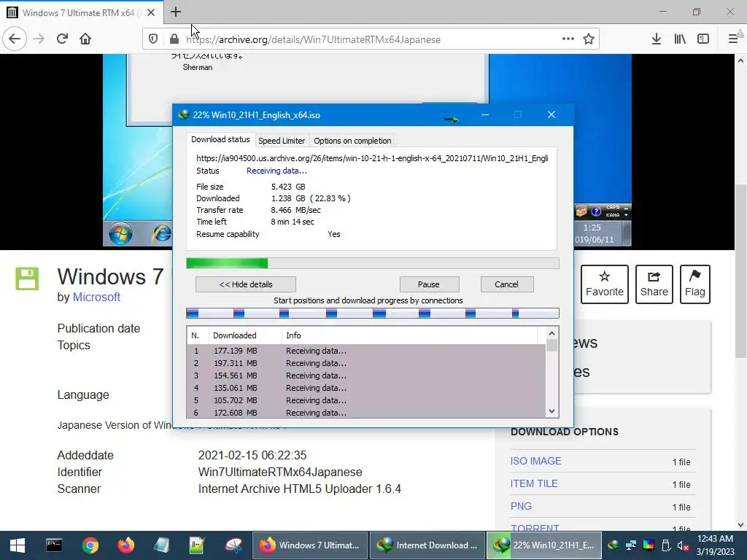Select connection row 4 with 135.061 MB
Image resolution: width=747 pixels, height=560 pixels.
[366, 388]
